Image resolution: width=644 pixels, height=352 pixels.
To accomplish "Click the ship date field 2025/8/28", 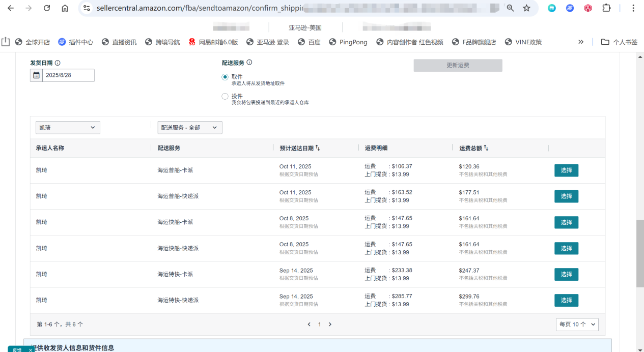I will click(x=68, y=75).
